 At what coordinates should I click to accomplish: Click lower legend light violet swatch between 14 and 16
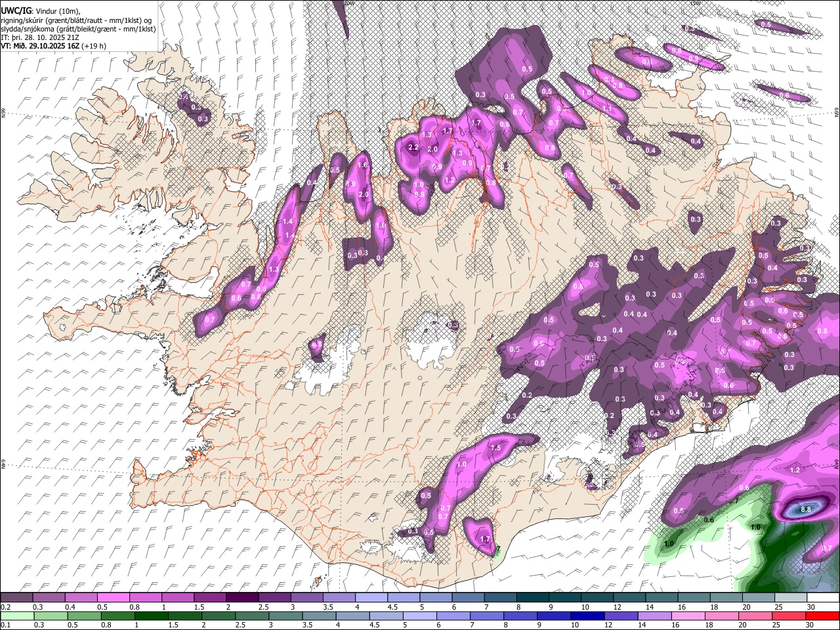(655, 616)
